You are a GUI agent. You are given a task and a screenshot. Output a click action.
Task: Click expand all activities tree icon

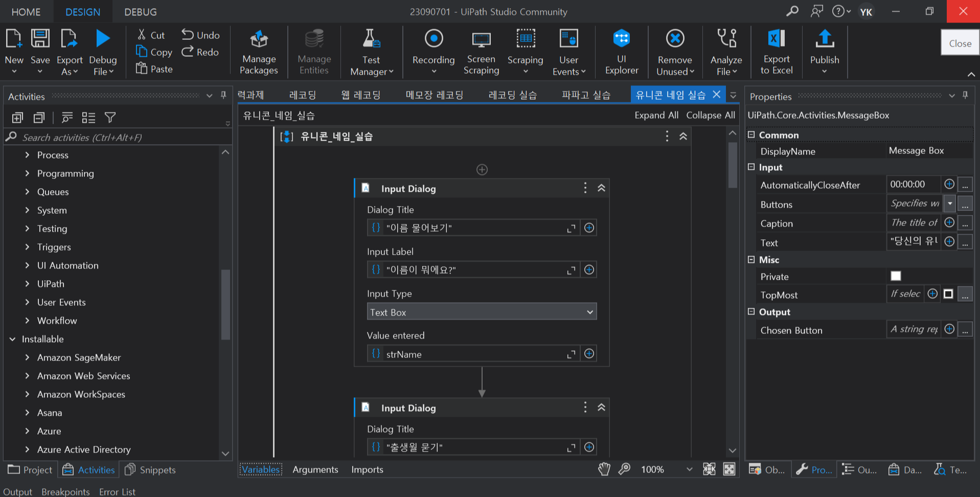(x=17, y=118)
